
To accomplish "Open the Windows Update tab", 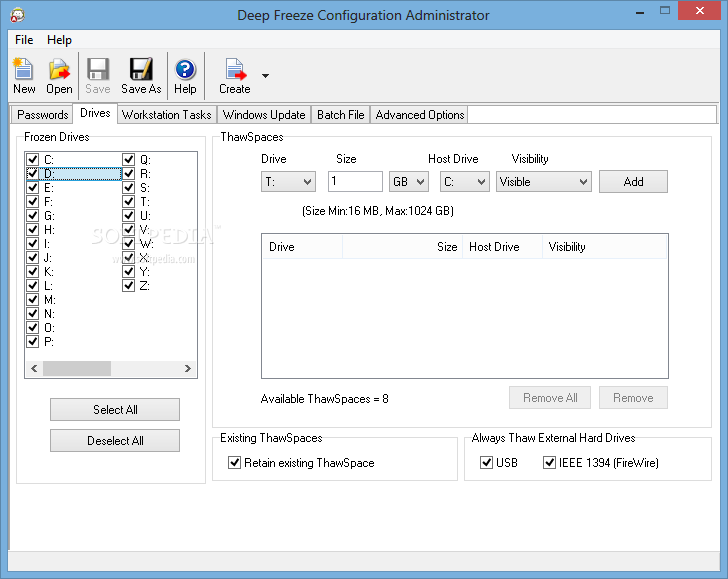I will click(x=264, y=115).
